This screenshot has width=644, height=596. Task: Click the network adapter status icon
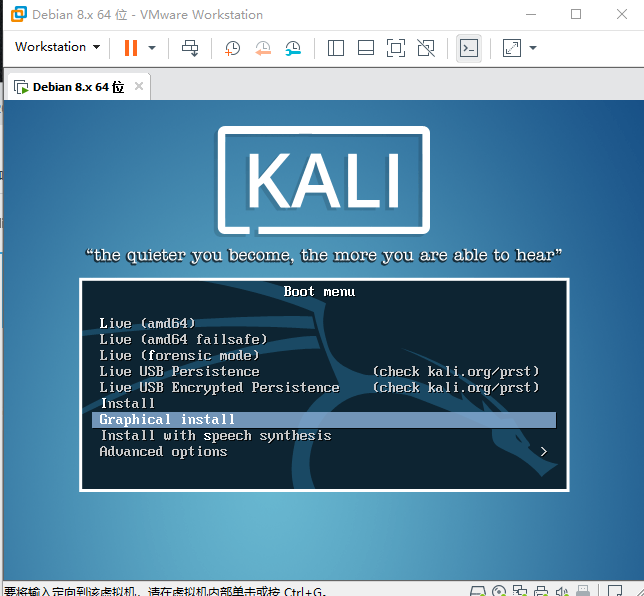pos(520,591)
